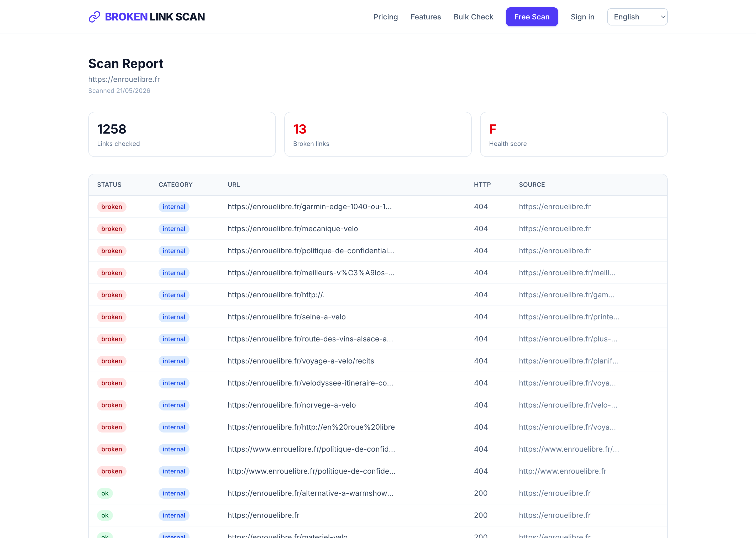The height and width of the screenshot is (538, 756).
Task: Start a Free Scan
Action: coord(532,17)
